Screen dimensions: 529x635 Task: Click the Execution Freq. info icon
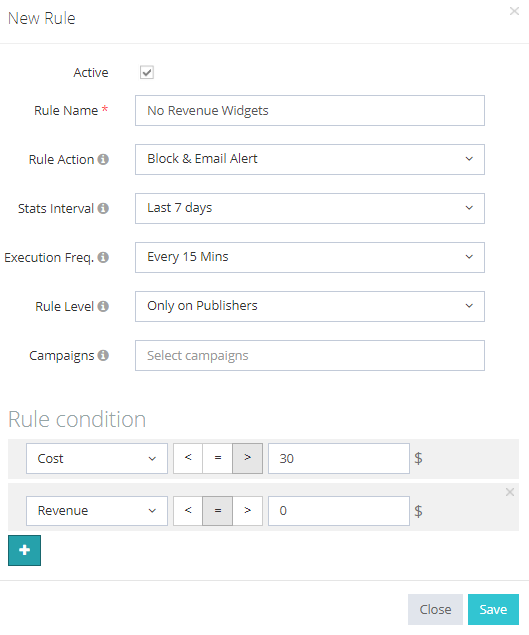tap(103, 257)
